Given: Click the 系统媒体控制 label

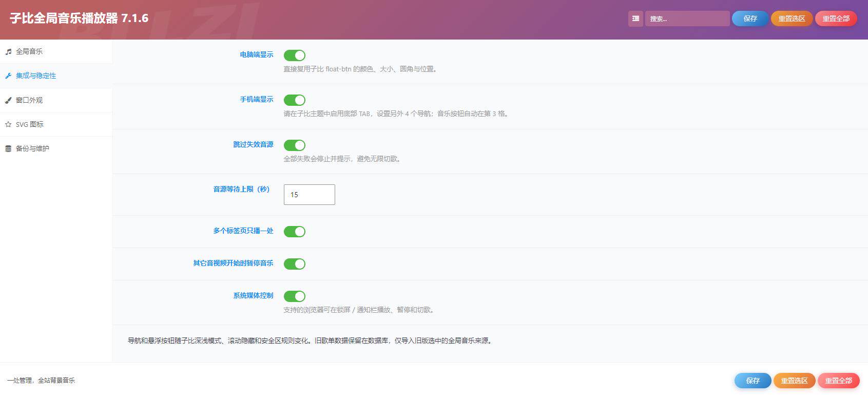Looking at the screenshot, I should click(253, 295).
